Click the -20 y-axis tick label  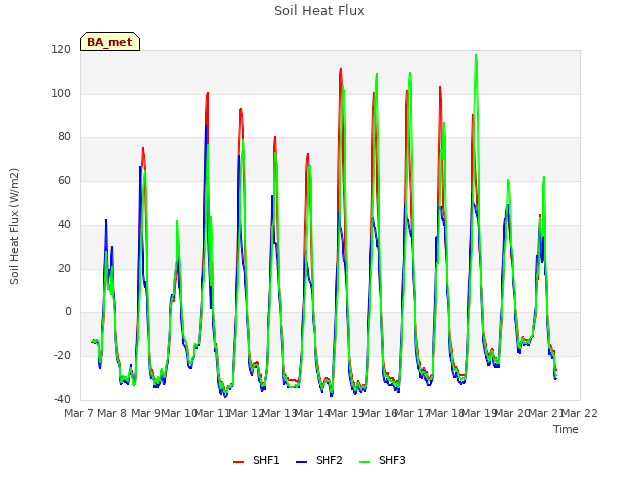62,356
